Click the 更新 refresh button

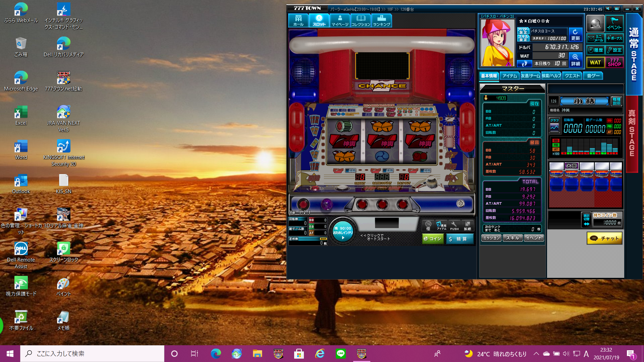pos(576,35)
